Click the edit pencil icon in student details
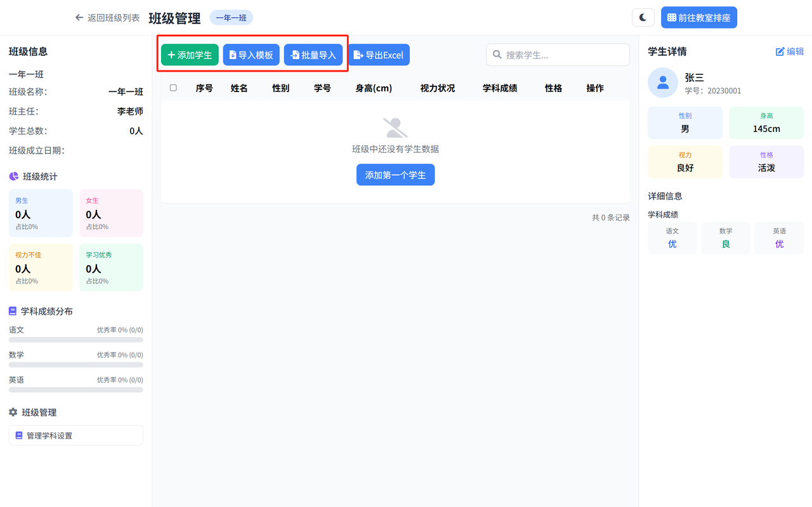 tap(780, 51)
